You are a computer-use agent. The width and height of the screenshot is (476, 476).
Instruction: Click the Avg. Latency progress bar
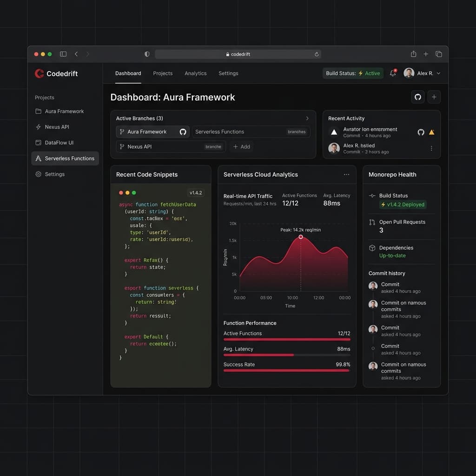(x=287, y=355)
